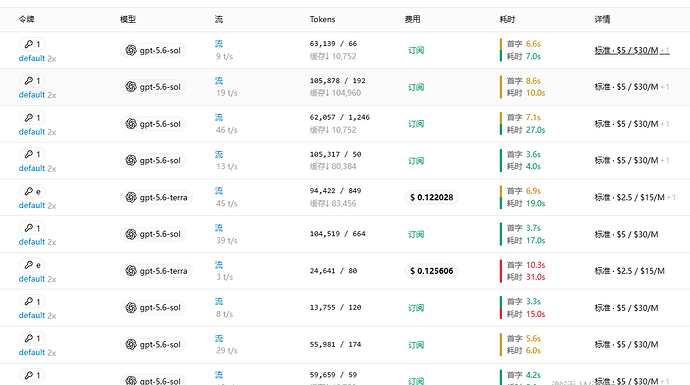Click the OpenAI logo in the 63,139 tokens row
690x385 pixels.
pos(131,50)
